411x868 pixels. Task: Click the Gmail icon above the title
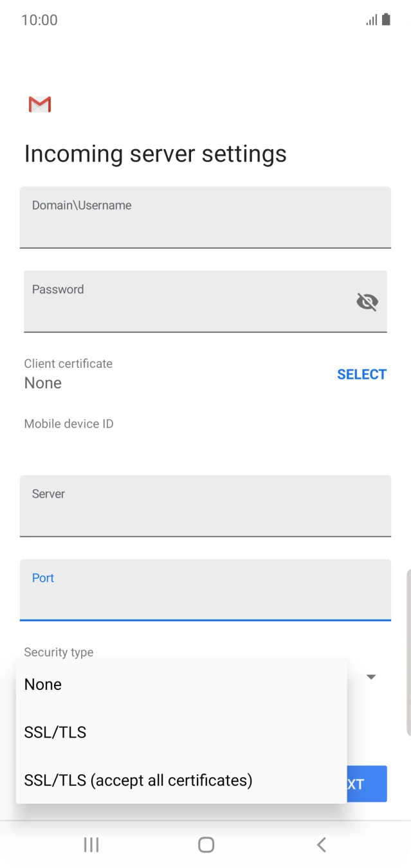[39, 104]
